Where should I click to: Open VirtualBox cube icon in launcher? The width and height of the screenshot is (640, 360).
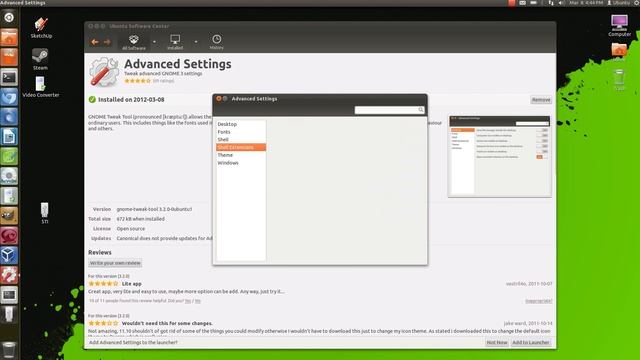9,256
